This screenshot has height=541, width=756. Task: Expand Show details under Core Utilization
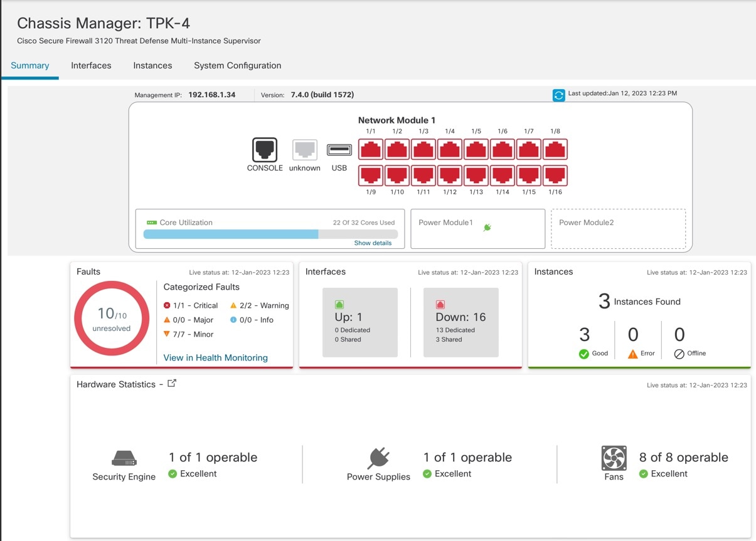tap(373, 243)
